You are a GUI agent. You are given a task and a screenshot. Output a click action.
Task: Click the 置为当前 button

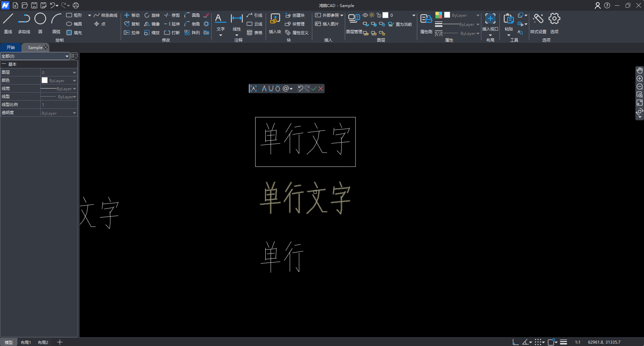(x=400, y=24)
